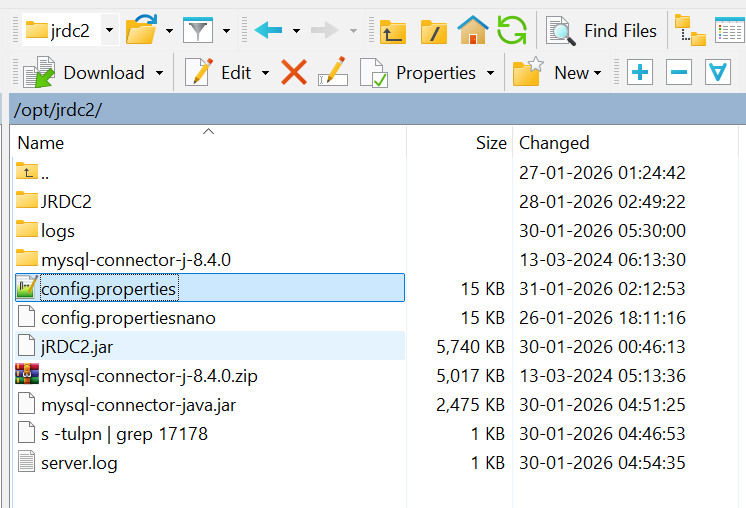
Task: Click the red X Delete icon
Action: pos(294,72)
